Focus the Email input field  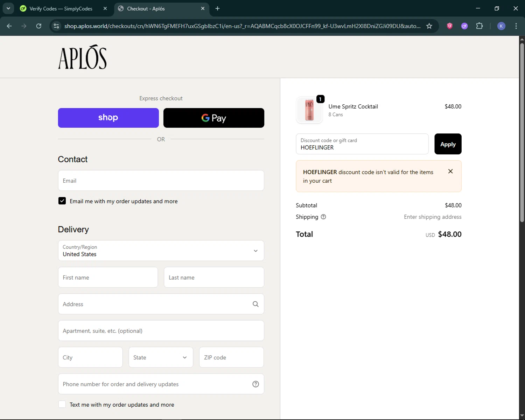click(161, 181)
